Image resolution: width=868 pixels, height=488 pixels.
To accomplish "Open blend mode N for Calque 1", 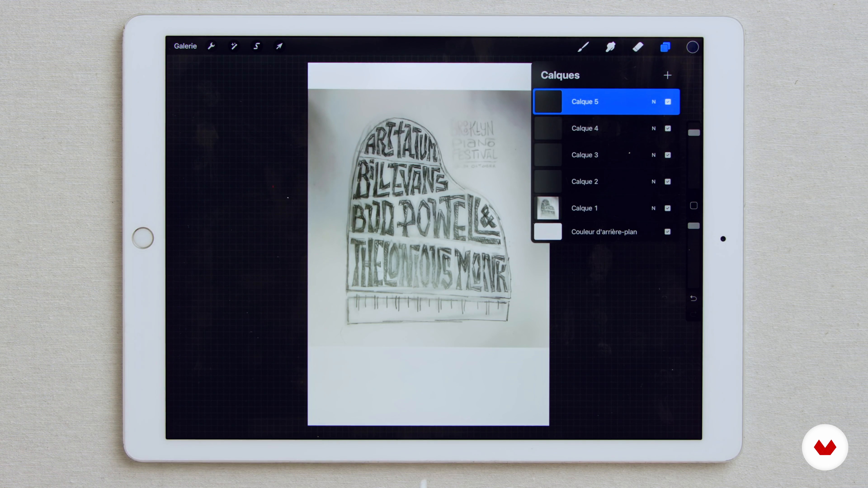I will (x=654, y=208).
